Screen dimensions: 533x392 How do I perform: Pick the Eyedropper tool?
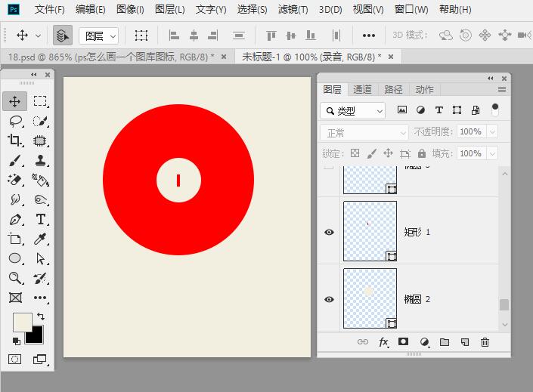click(x=40, y=239)
